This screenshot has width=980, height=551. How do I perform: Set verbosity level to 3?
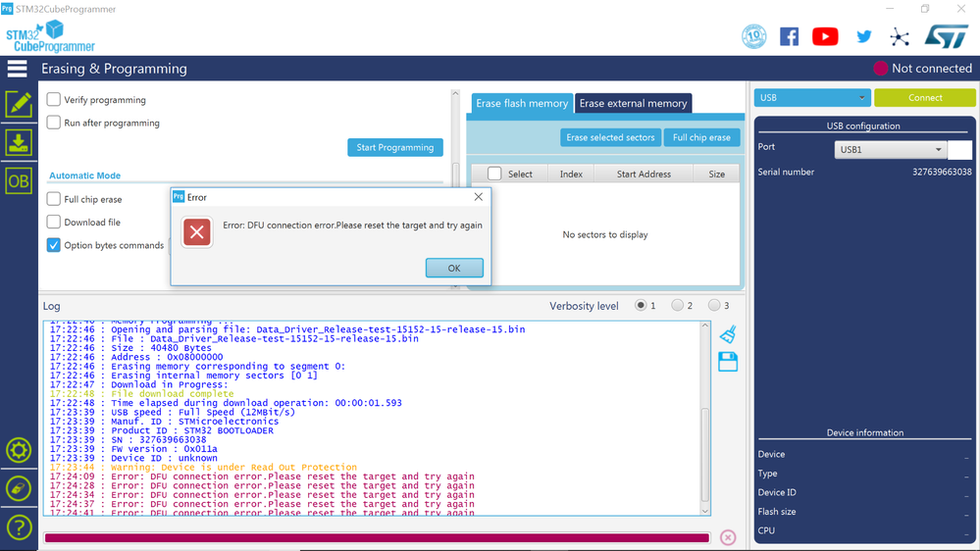tap(714, 306)
